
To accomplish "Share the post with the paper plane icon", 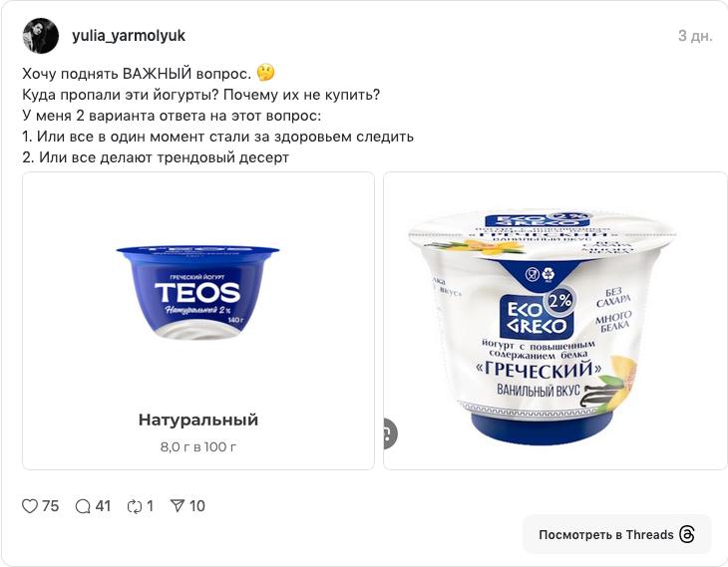I will (x=178, y=506).
